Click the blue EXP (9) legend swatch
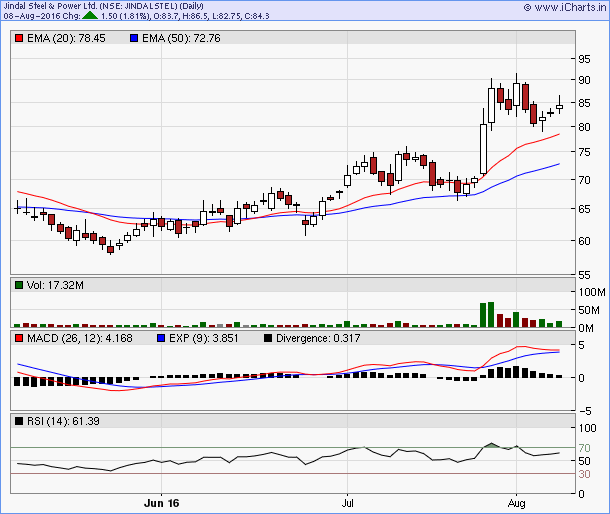610x514 pixels. coord(161,338)
